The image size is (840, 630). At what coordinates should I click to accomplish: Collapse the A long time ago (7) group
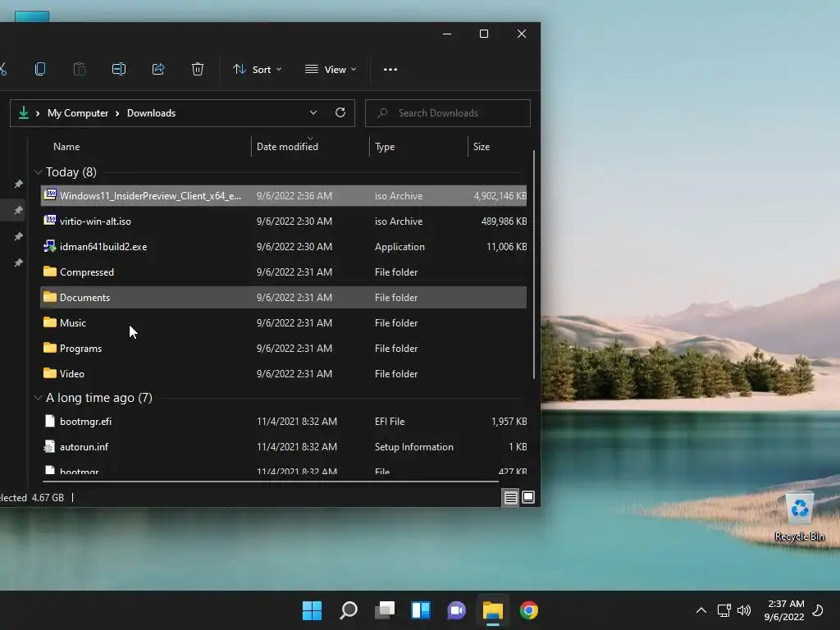[38, 398]
